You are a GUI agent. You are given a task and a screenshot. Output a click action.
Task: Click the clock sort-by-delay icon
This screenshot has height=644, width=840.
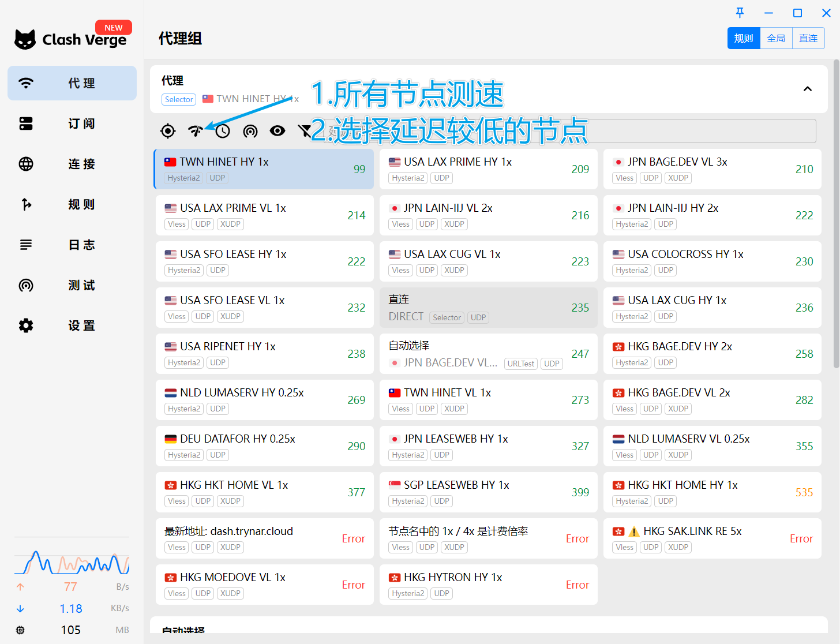click(223, 131)
